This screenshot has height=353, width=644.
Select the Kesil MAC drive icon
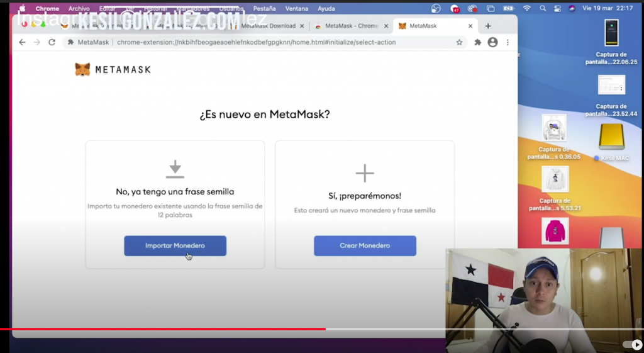pyautogui.click(x=611, y=137)
